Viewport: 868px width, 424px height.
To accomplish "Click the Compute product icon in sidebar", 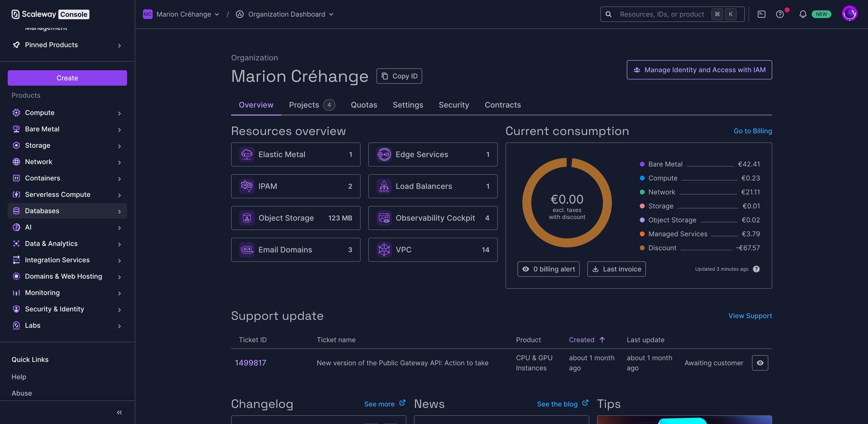I will click(16, 113).
